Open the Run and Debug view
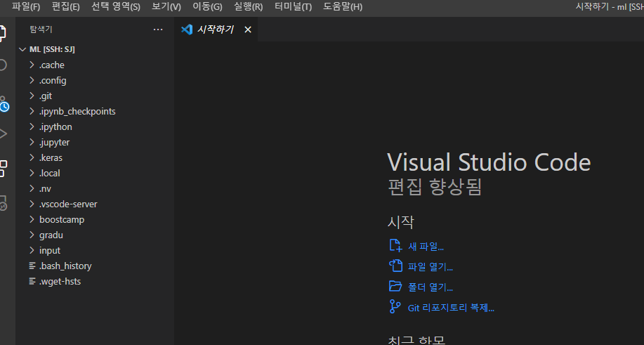Viewport: 644px width, 345px height. [x=3, y=134]
